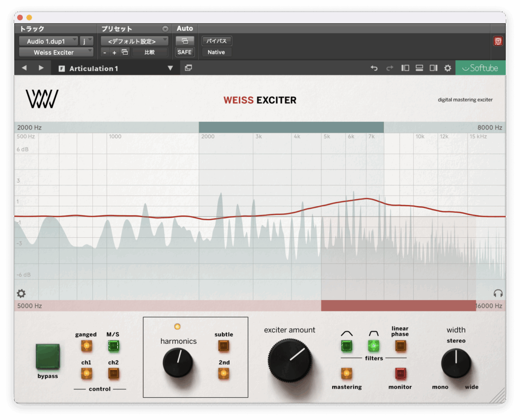
Task: Toggle the left side panel layout icon
Action: pyautogui.click(x=405, y=68)
